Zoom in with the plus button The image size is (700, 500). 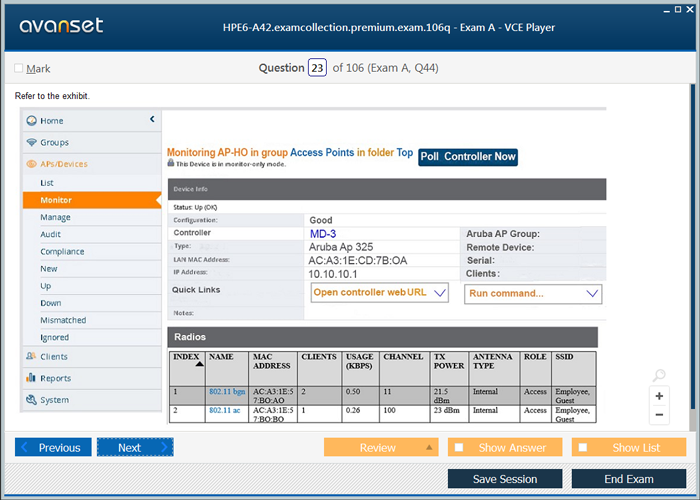659,396
